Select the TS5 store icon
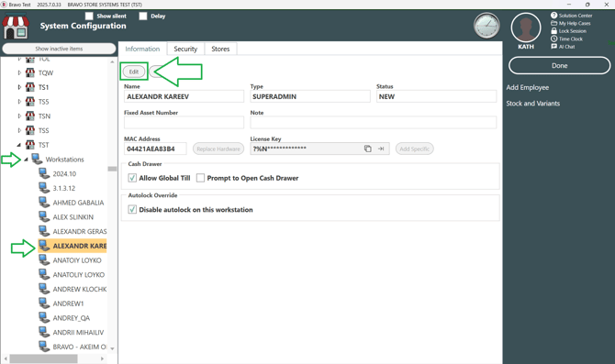This screenshot has width=615, height=364. coord(30,102)
